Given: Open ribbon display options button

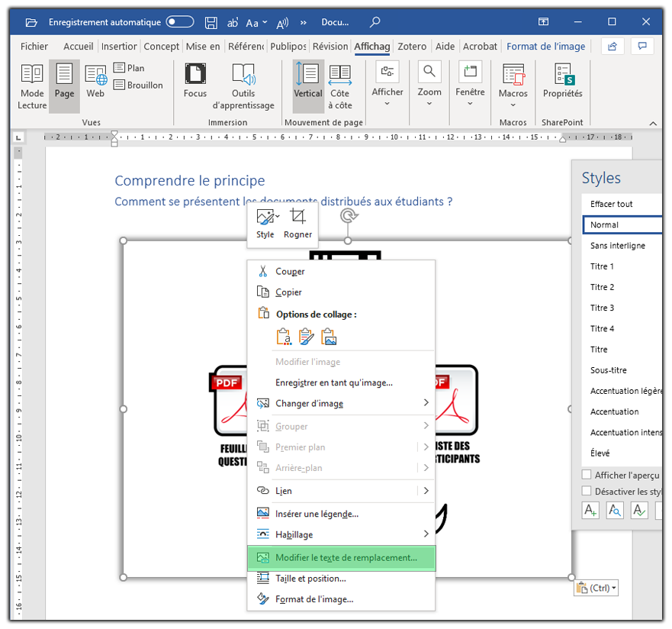Looking at the screenshot, I should (x=543, y=22).
